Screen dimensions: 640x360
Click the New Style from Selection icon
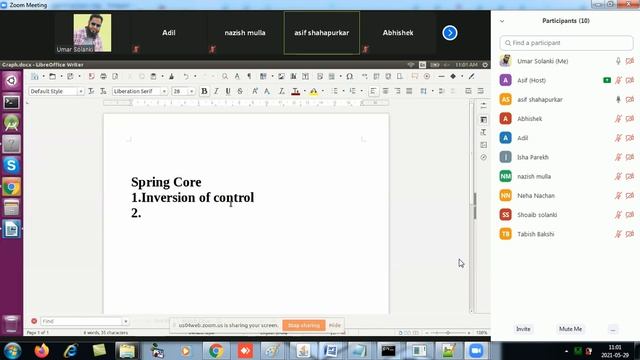point(103,91)
